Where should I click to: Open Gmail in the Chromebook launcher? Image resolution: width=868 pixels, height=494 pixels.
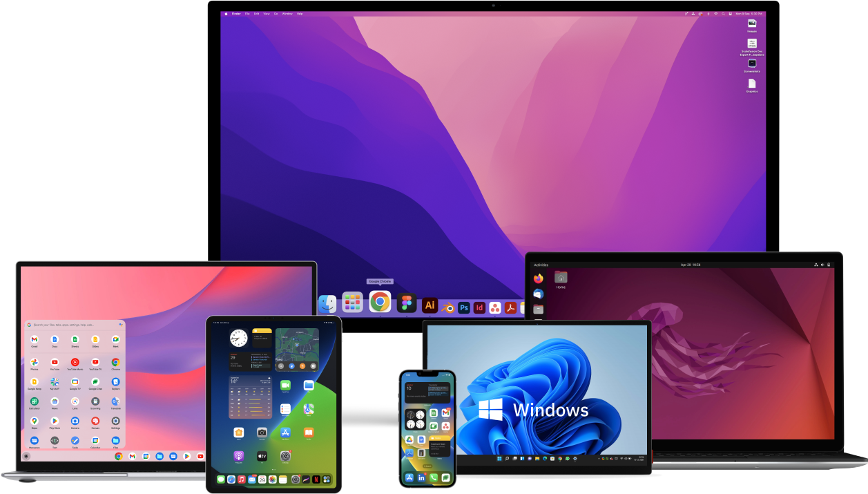[35, 340]
